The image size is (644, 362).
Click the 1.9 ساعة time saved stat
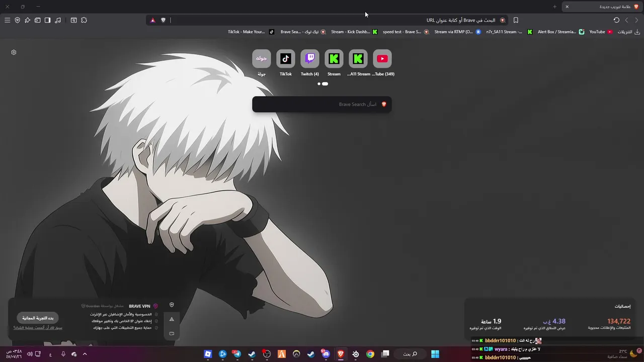[486, 324]
